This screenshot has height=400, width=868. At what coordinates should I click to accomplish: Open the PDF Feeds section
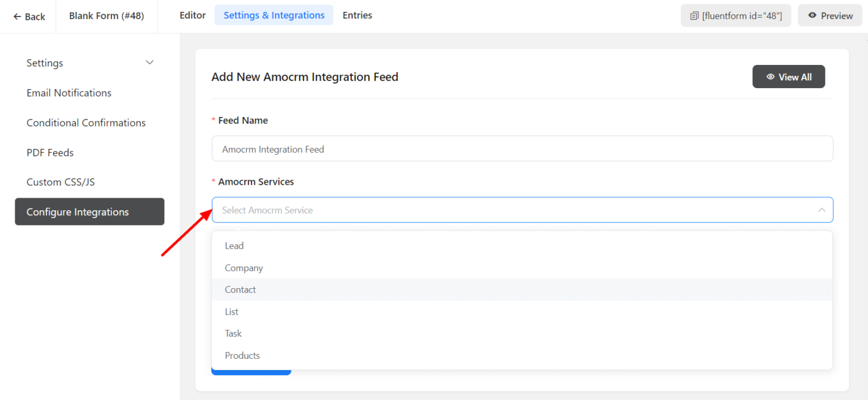coord(50,152)
